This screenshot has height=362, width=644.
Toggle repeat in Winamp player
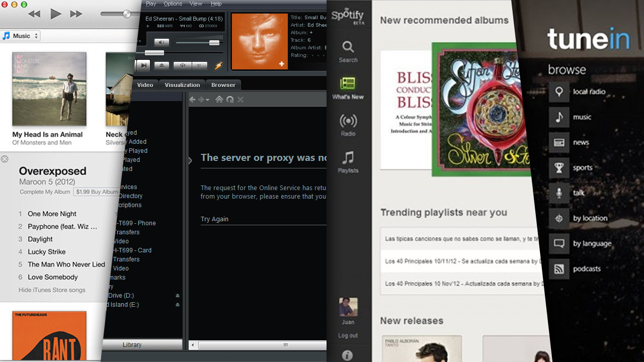(200, 65)
